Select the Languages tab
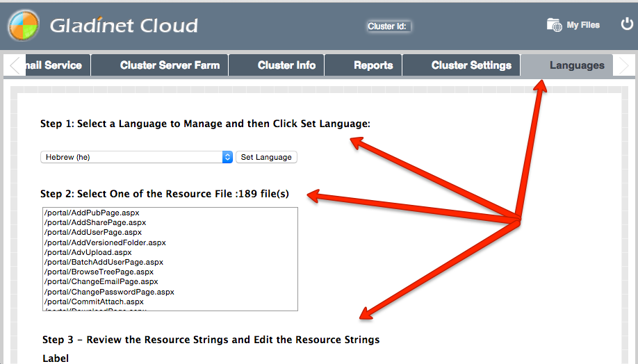 [x=567, y=65]
